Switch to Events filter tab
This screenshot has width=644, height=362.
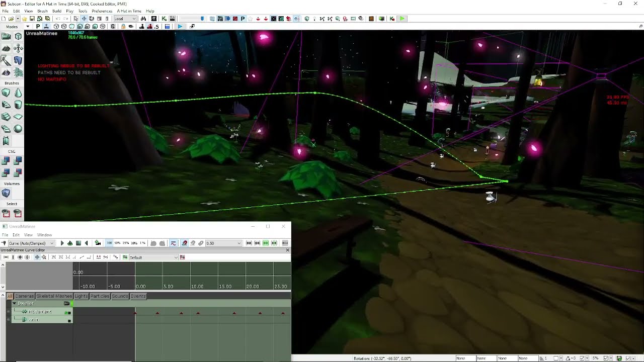point(138,296)
